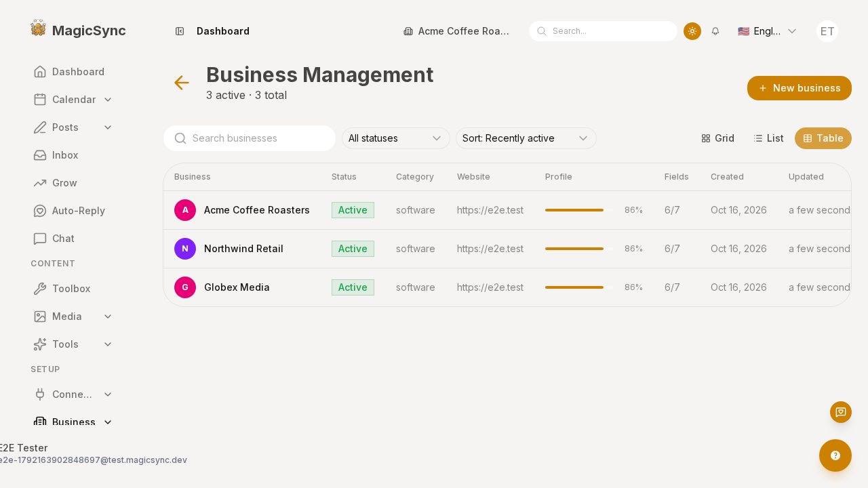Viewport: 868px width, 488px height.
Task: Open Acme Coffee Roasters website https://e2e.test
Action: pyautogui.click(x=490, y=210)
